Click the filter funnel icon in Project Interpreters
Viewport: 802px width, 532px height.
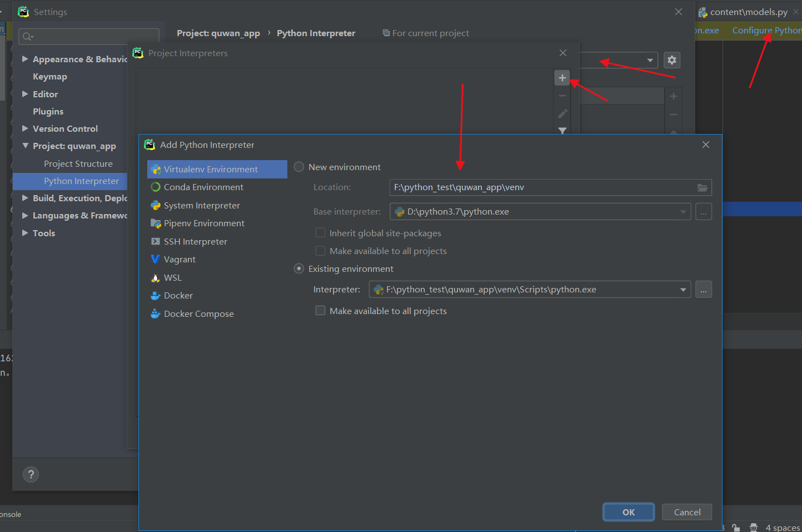[562, 131]
